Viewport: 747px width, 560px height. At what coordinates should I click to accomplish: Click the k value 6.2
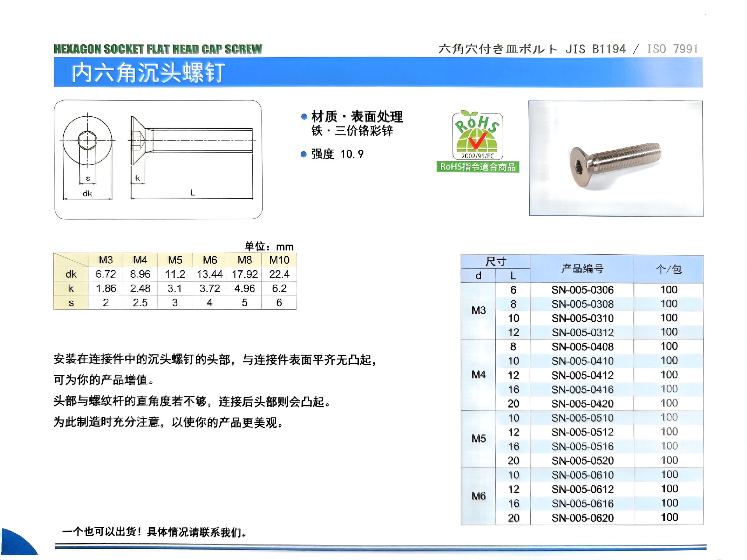tap(279, 289)
